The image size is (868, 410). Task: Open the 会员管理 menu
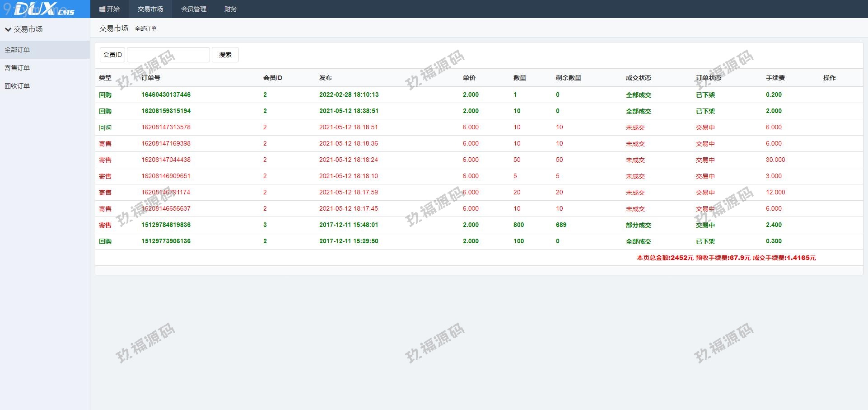pyautogui.click(x=193, y=9)
